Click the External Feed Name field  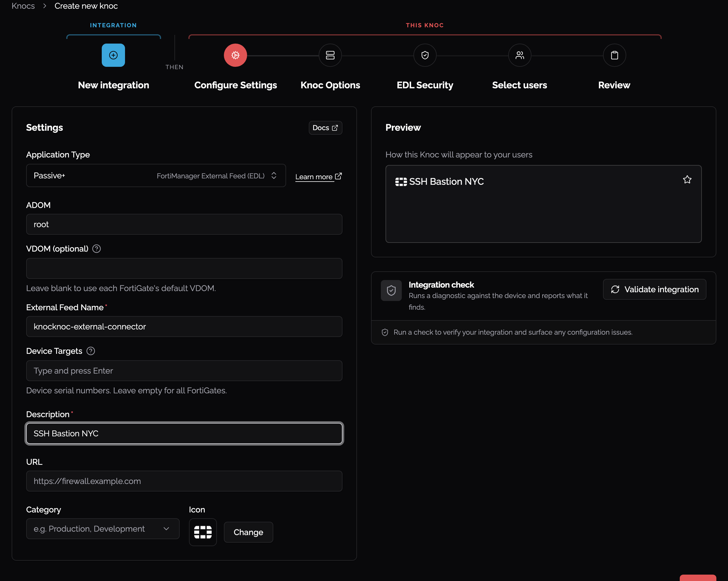tap(184, 327)
